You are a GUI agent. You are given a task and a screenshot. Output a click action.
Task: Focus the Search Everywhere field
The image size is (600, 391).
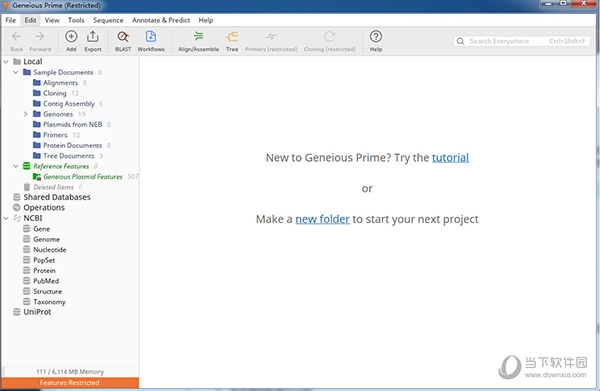522,41
